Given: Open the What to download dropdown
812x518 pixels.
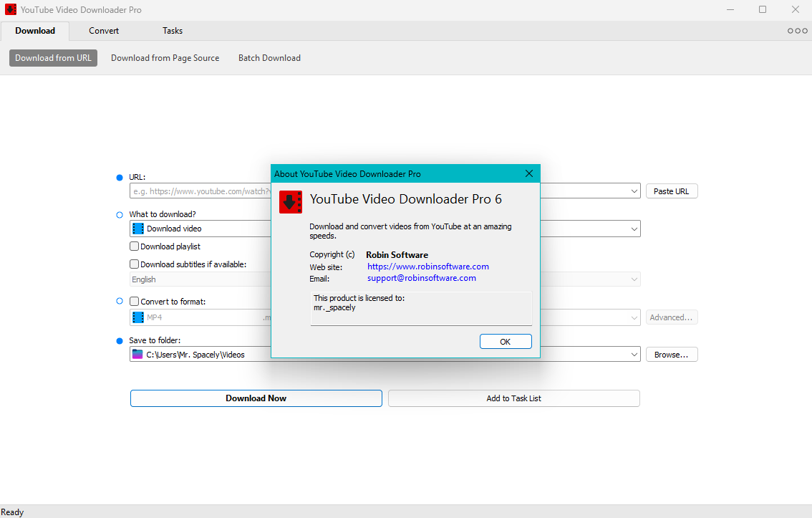Looking at the screenshot, I should coord(634,229).
